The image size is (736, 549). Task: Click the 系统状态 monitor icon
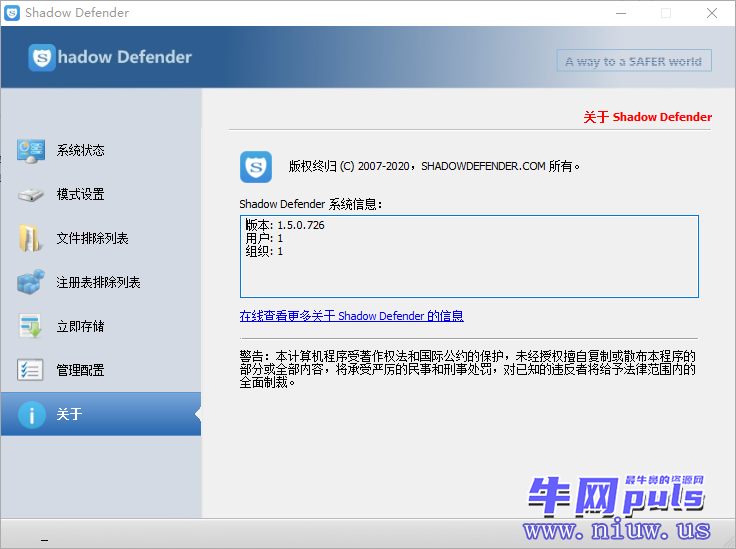point(31,151)
